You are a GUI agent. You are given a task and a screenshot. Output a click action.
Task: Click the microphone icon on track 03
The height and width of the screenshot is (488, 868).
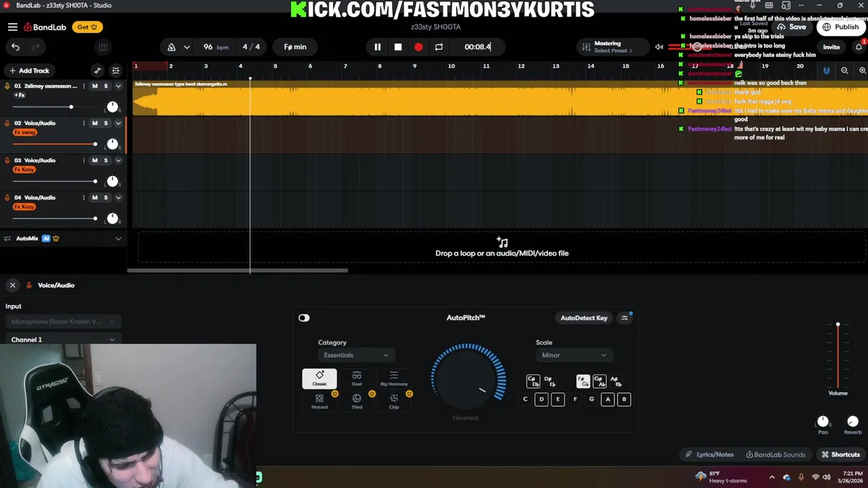click(x=7, y=161)
